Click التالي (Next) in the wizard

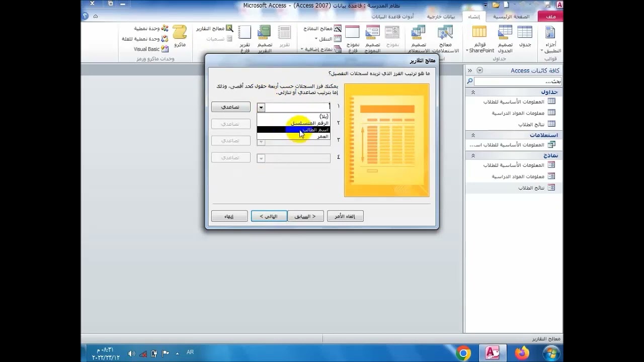(269, 216)
